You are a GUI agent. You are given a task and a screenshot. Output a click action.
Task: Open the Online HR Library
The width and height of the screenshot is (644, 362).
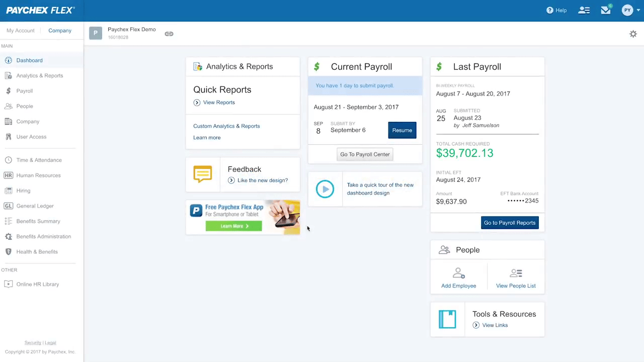pos(37,284)
